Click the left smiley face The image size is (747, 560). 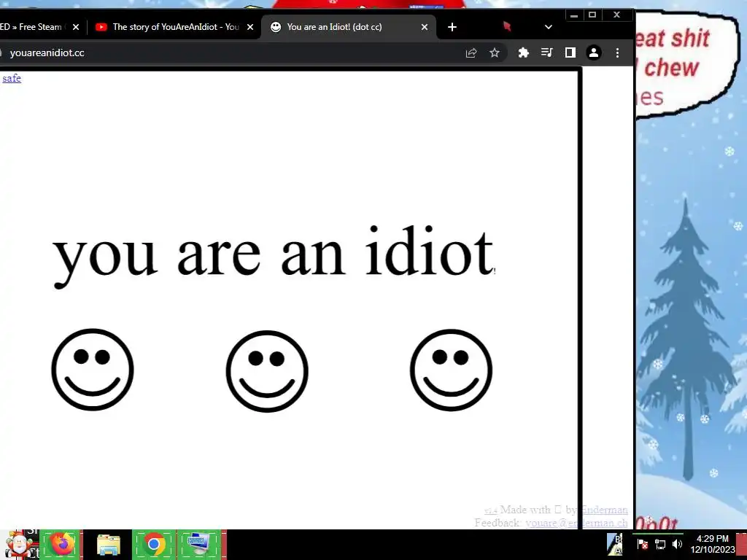pos(93,370)
